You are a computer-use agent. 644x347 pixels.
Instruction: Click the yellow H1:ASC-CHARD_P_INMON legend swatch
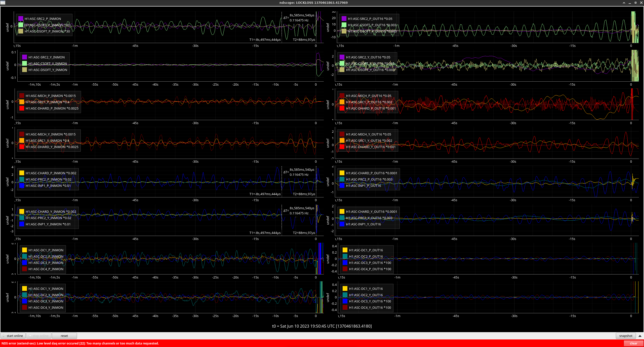coord(22,173)
